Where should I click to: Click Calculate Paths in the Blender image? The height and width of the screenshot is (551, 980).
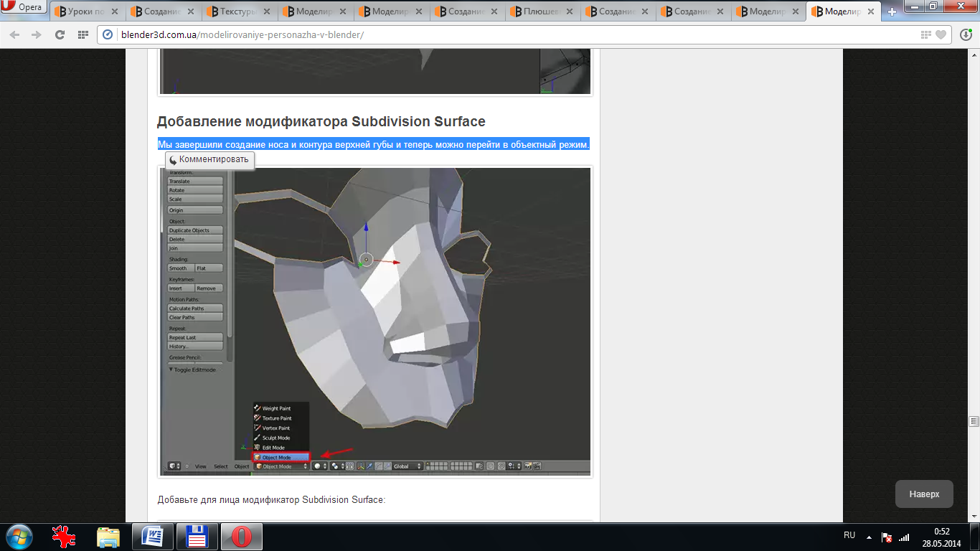[195, 309]
